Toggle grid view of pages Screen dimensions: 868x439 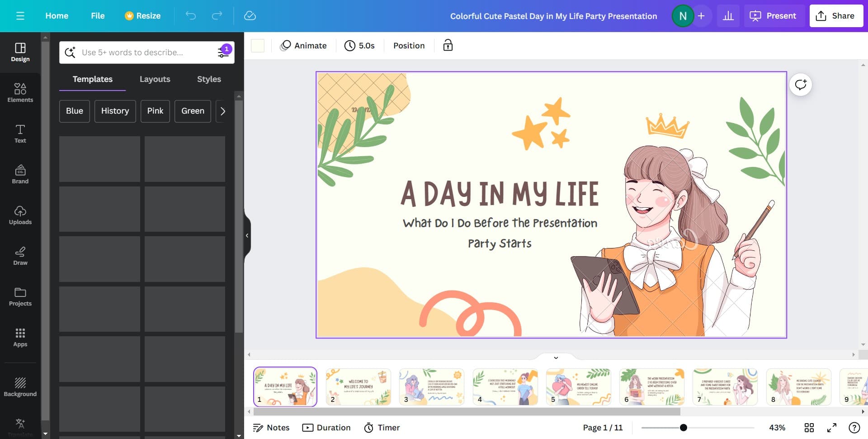(x=809, y=428)
